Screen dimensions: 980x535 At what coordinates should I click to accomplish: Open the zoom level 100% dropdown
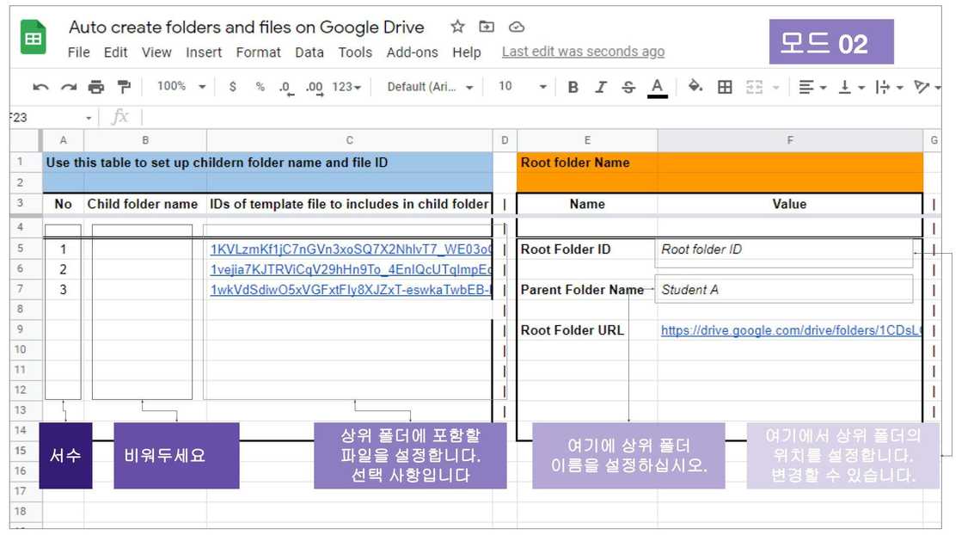180,87
